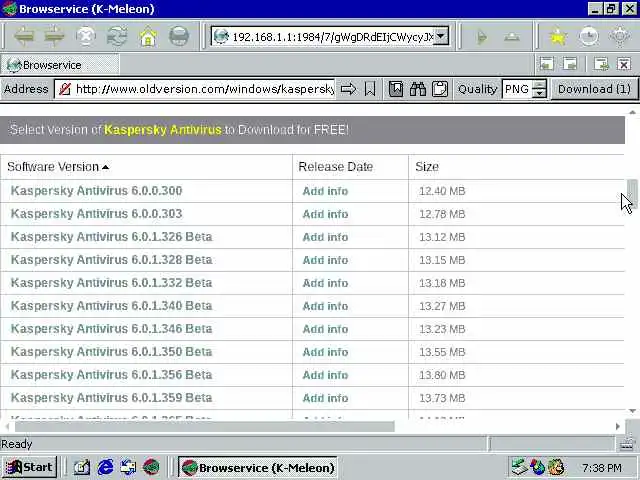This screenshot has width=640, height=480.
Task: Open Favorites with the star icon
Action: [558, 37]
